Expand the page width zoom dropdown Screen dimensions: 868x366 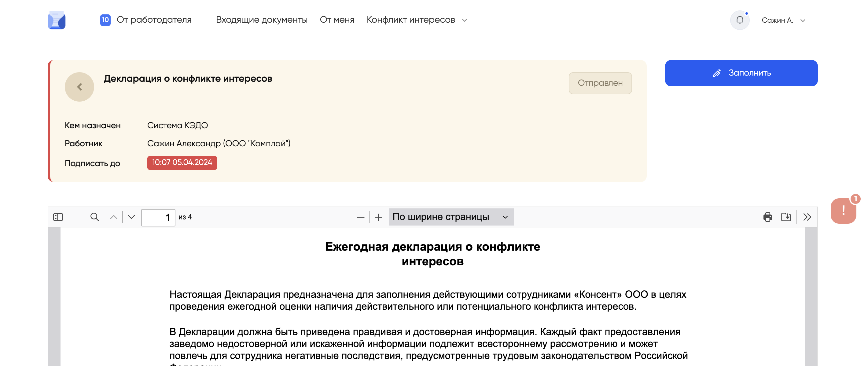tap(451, 217)
